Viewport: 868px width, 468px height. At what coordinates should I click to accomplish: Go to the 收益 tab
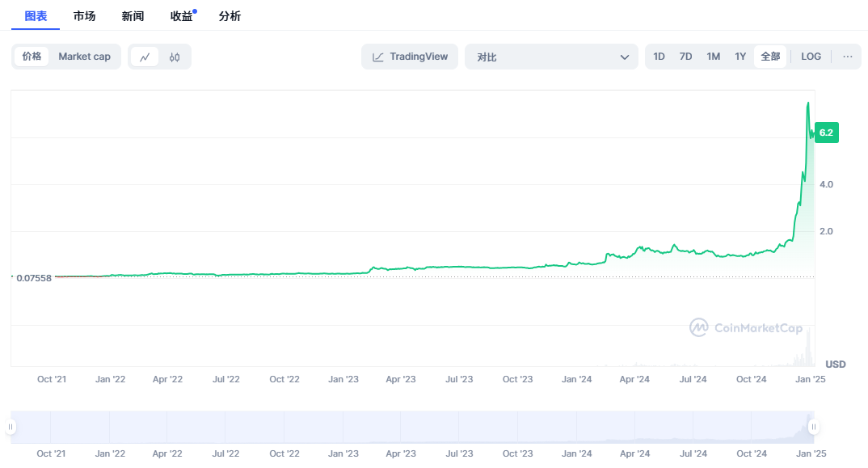181,16
